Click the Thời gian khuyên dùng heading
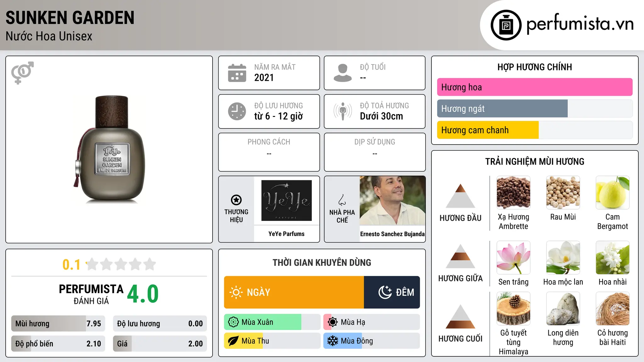Image resolution: width=644 pixels, height=362 pixels. coord(322,263)
